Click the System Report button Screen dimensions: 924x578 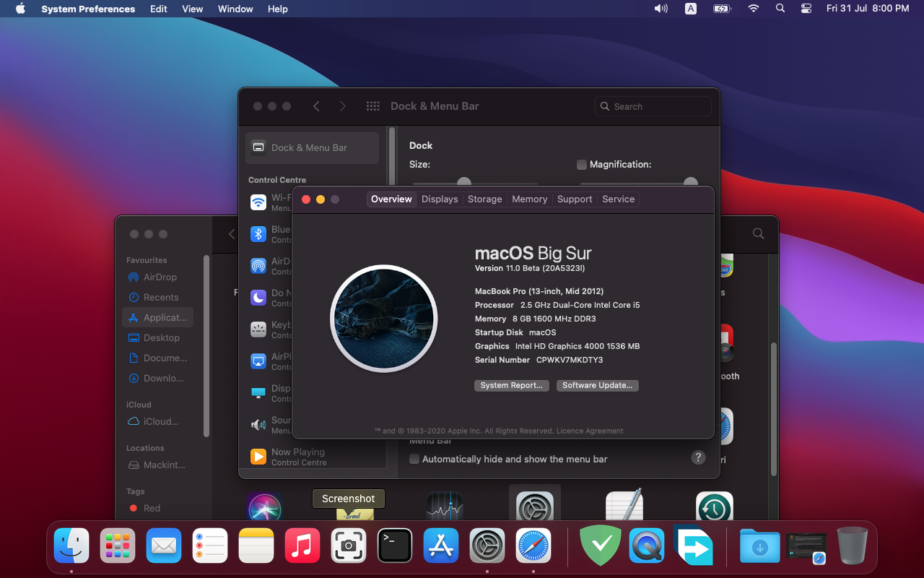[512, 386]
